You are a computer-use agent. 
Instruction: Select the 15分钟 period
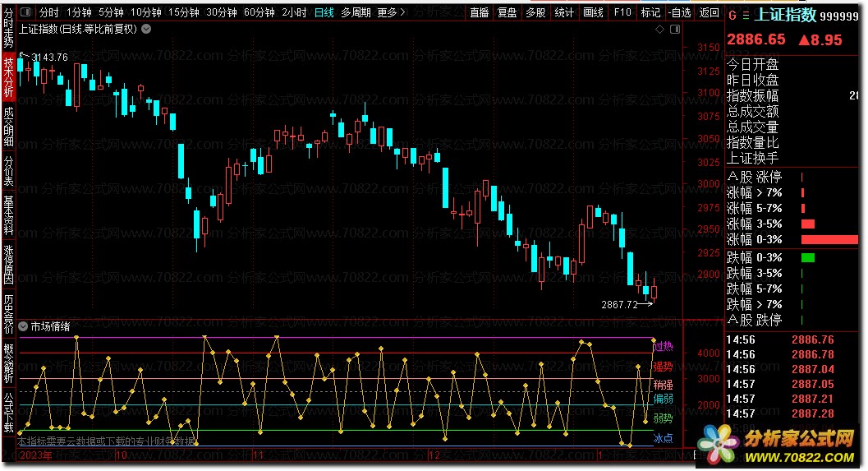point(184,12)
